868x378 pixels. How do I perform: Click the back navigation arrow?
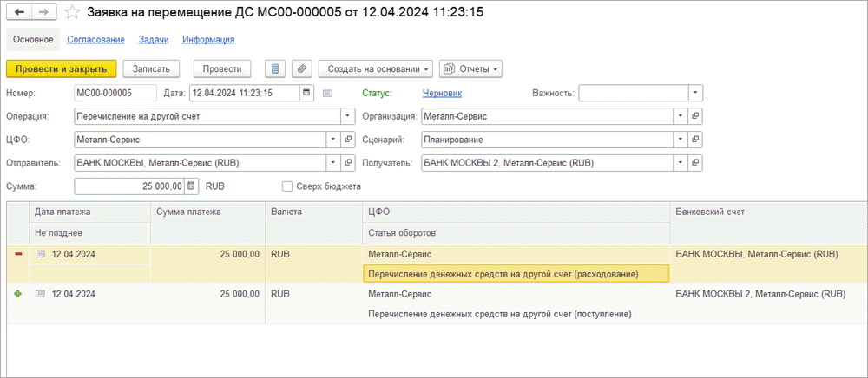pyautogui.click(x=20, y=13)
